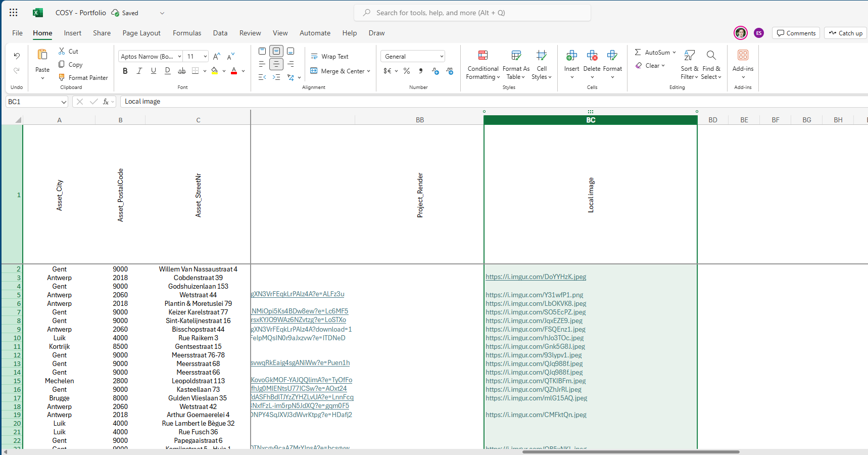
Task: Activate the Format Painter
Action: (83, 77)
